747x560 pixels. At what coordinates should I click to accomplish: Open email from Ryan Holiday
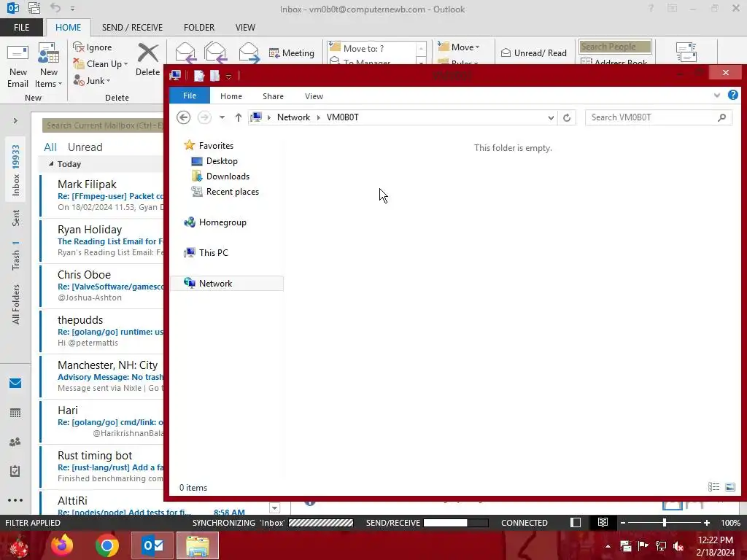[x=102, y=241]
